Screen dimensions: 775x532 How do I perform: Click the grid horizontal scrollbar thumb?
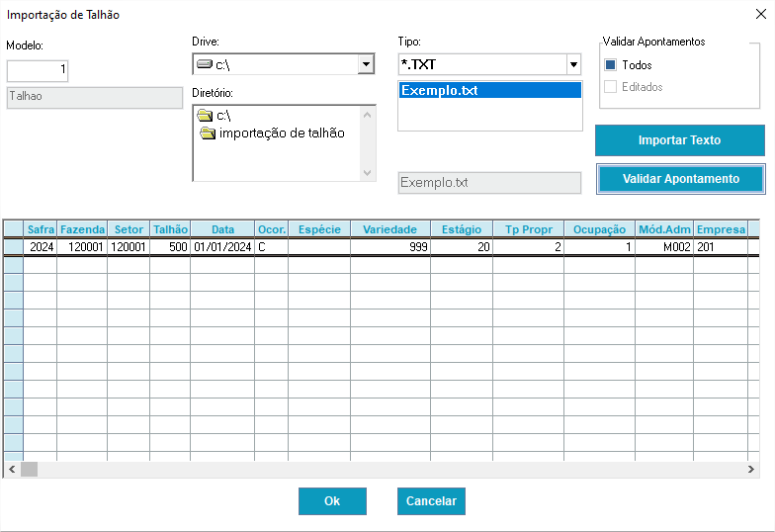30,469
